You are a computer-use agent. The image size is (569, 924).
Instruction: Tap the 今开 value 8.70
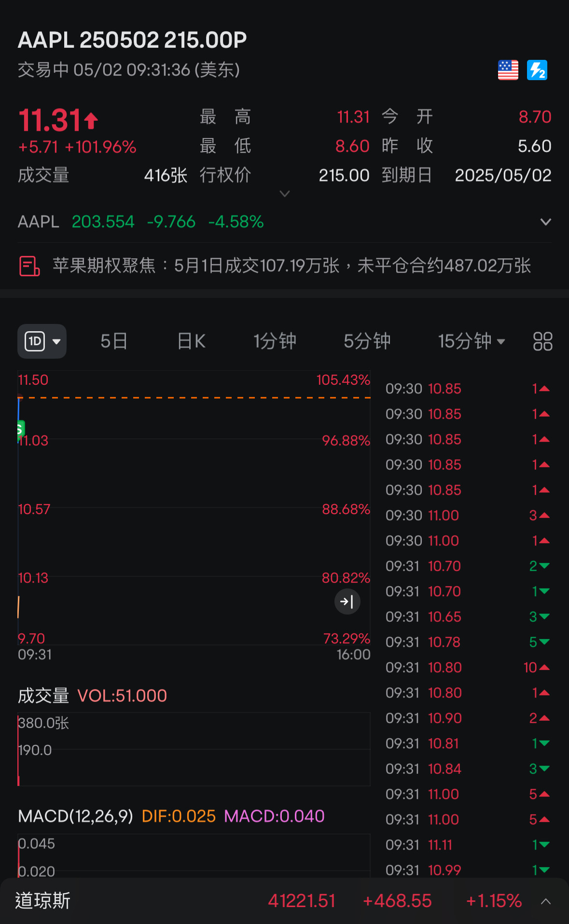(x=535, y=117)
